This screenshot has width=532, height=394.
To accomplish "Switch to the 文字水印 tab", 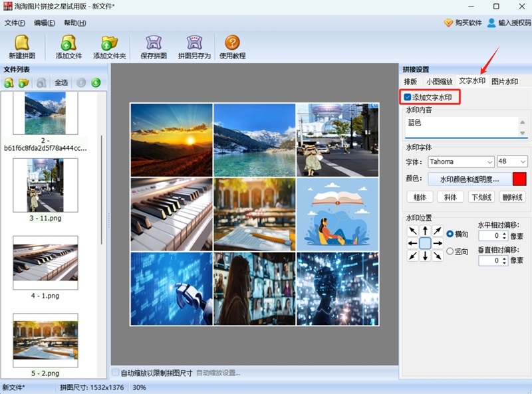I will tap(472, 80).
